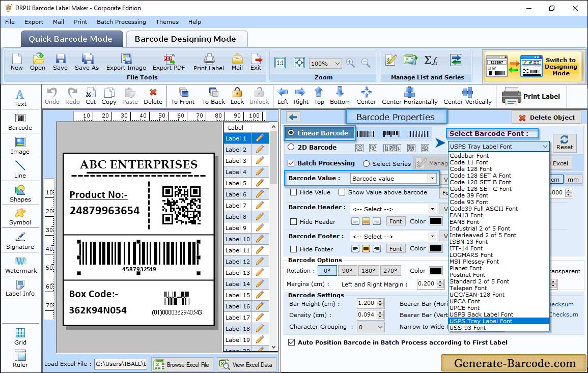Exit the application via Exit icon

(x=256, y=62)
